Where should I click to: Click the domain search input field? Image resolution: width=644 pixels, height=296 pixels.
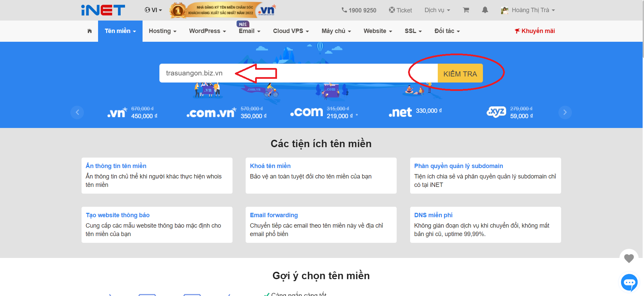coord(299,73)
